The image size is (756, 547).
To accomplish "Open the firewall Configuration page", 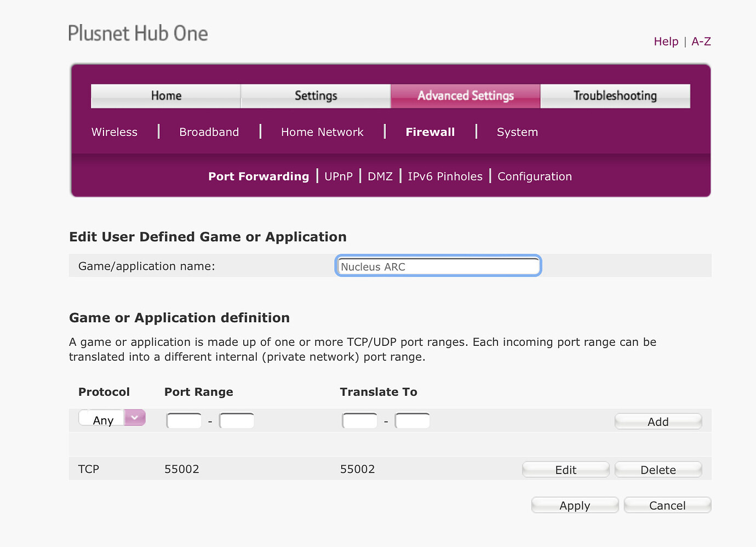I will coord(534,176).
